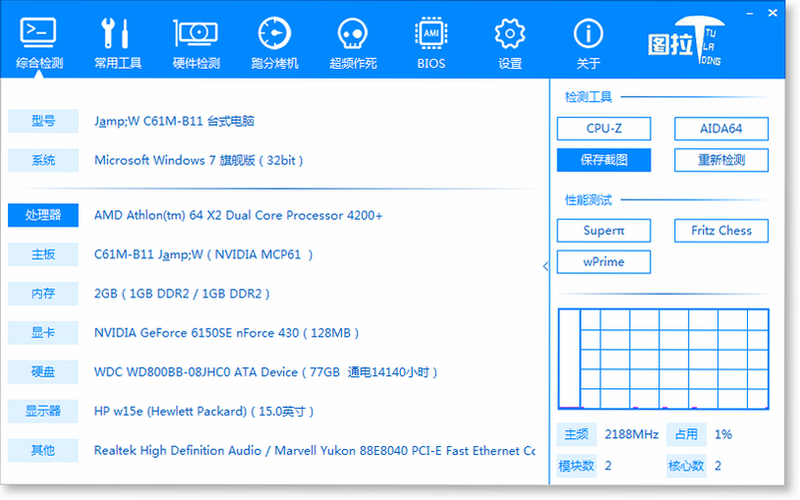Open the 设置 gear settings icon
This screenshot has width=800, height=500.
click(x=510, y=33)
